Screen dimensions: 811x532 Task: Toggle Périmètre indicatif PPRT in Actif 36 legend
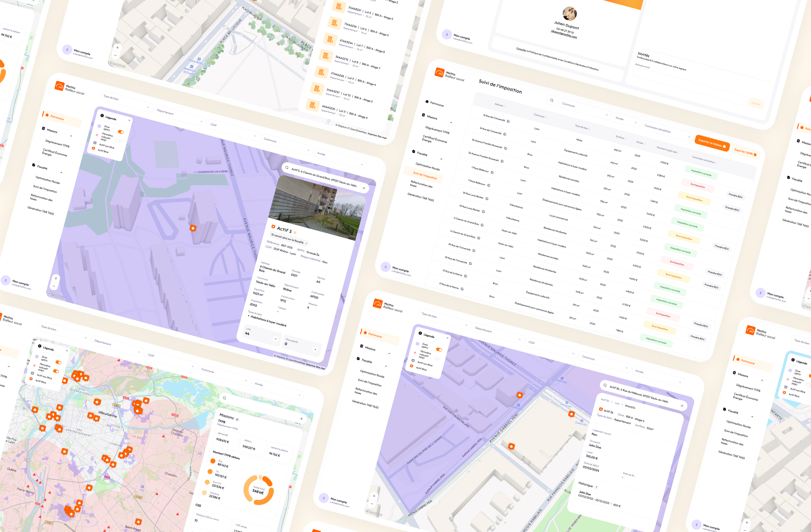[437, 358]
